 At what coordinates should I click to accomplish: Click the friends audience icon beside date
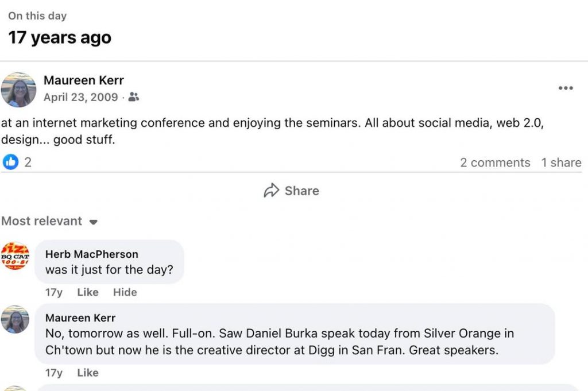coord(133,97)
